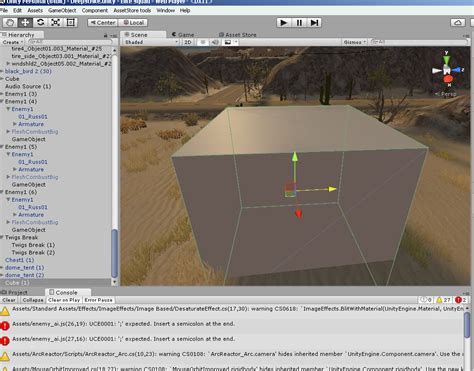Toggle Persp projection label
Viewport: 474px width, 371px height.
click(446, 94)
